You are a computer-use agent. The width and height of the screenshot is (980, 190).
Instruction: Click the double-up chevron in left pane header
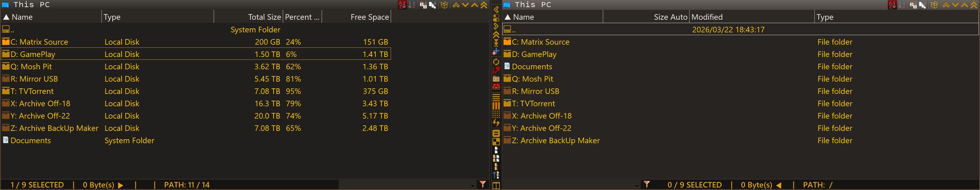point(484,5)
